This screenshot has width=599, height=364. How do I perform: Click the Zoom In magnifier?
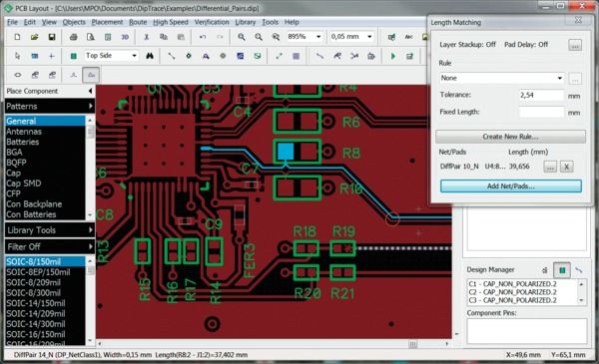coord(242,37)
